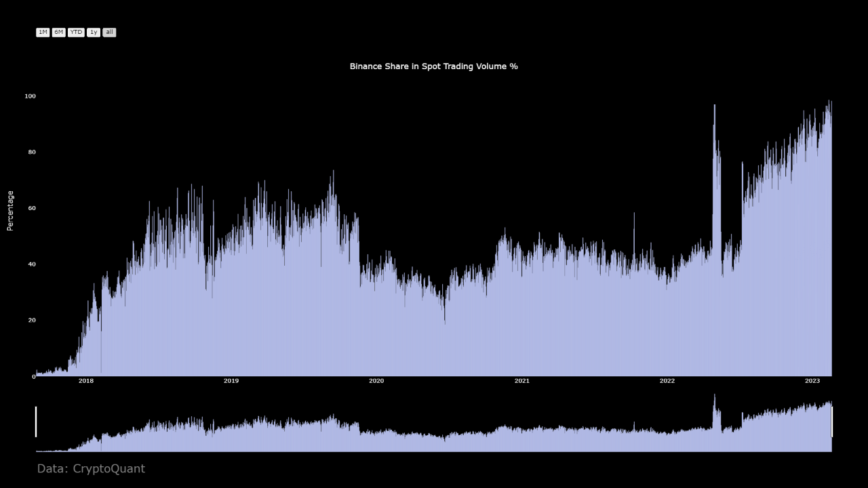The width and height of the screenshot is (868, 488).
Task: Click the 2021 x-axis year label
Action: coord(522,381)
